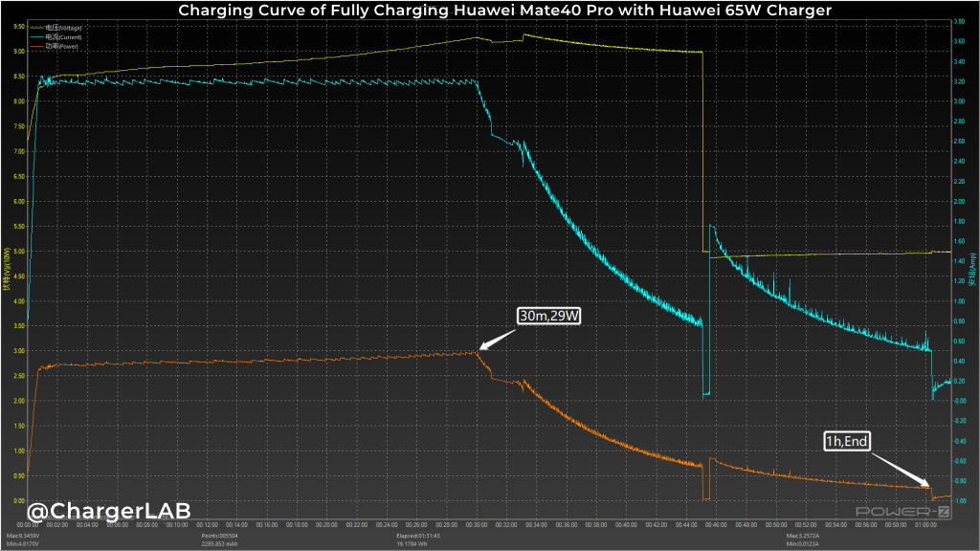The height and width of the screenshot is (551, 980).
Task: Click the Voltage legend entry
Action: coord(56,28)
